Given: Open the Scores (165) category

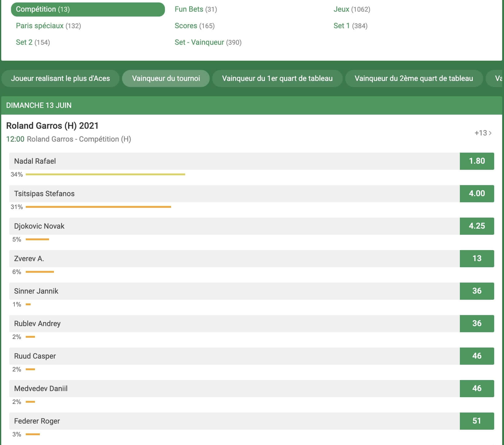Looking at the screenshot, I should [x=195, y=26].
